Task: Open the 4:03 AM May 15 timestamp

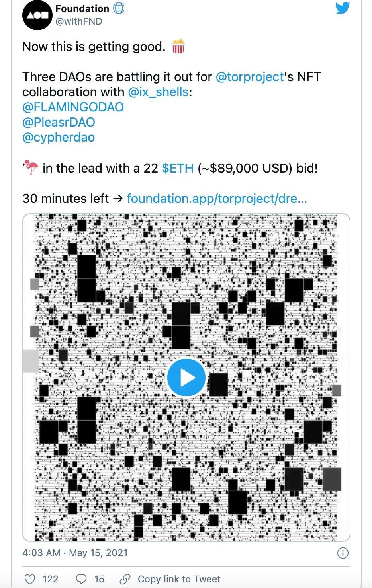Action: pos(75,553)
